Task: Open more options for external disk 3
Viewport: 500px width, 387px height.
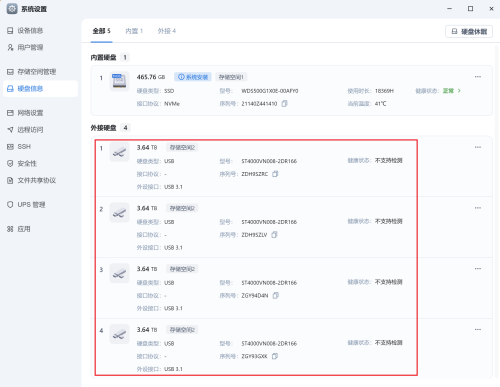Action: pyautogui.click(x=478, y=268)
